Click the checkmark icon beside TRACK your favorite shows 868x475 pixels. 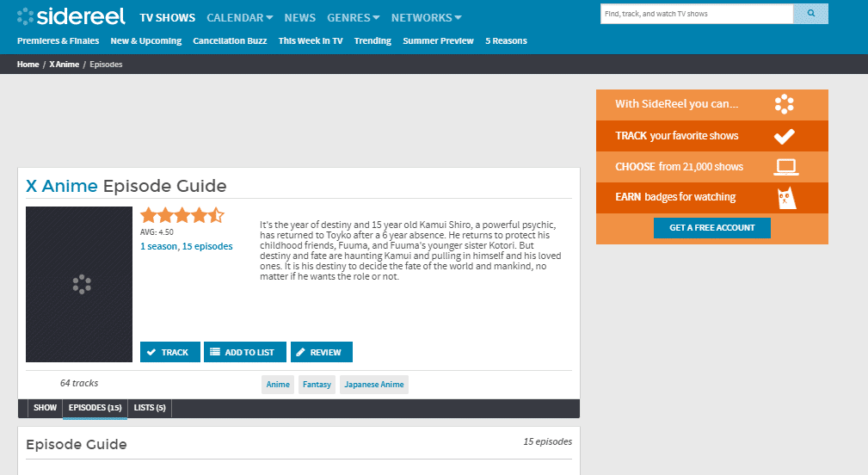click(x=784, y=136)
